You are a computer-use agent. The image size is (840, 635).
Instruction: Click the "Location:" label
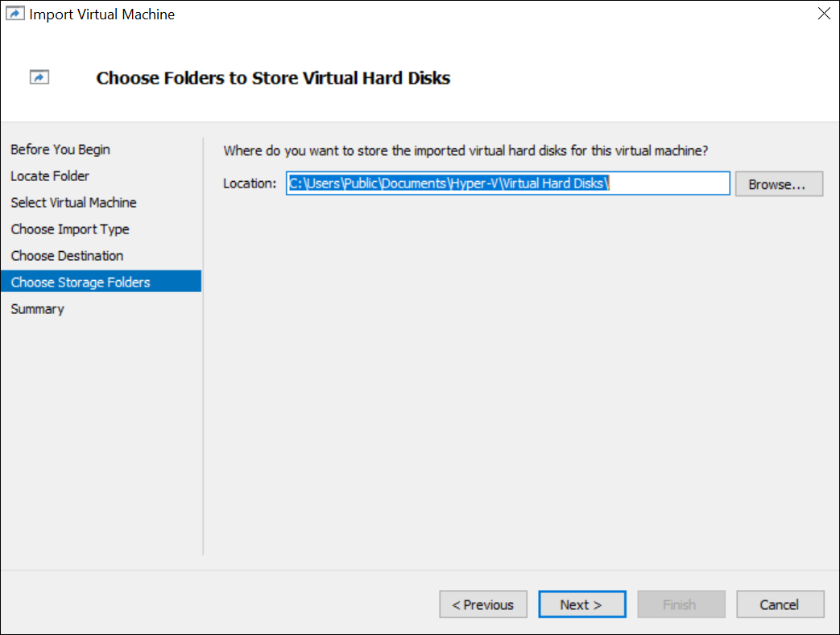(x=250, y=183)
